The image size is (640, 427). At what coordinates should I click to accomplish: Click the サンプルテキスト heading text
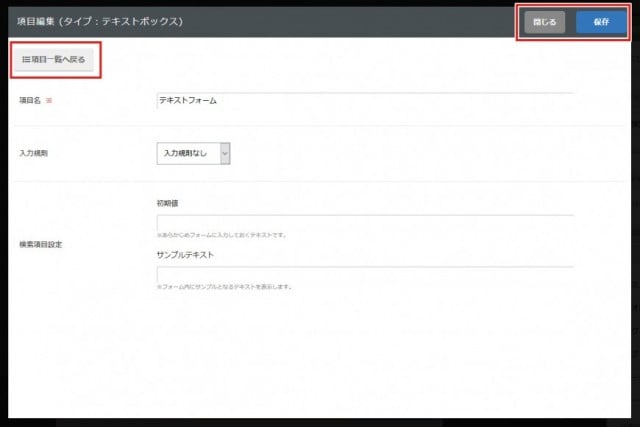coord(185,255)
